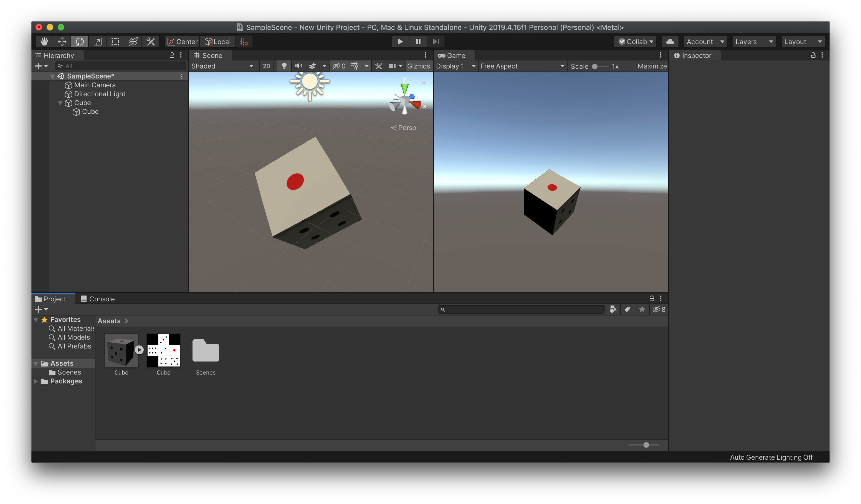
Task: Select the Cube texture thumbnail in Assets
Action: click(x=163, y=350)
